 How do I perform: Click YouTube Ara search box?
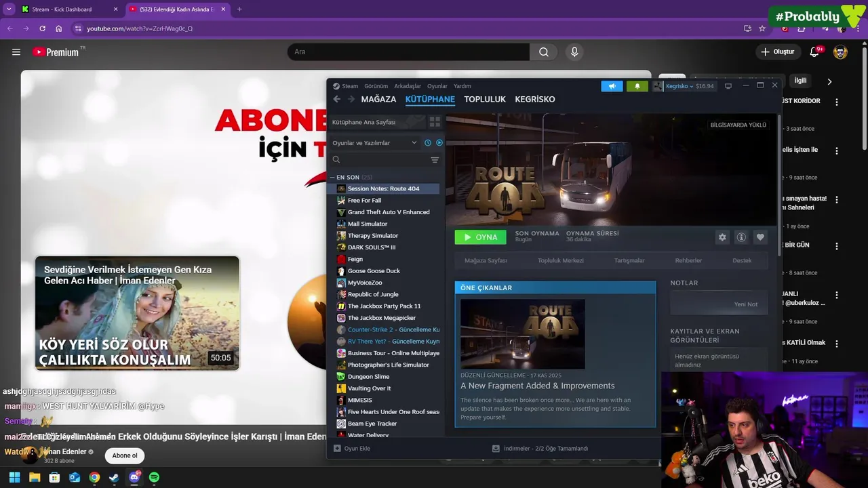408,52
